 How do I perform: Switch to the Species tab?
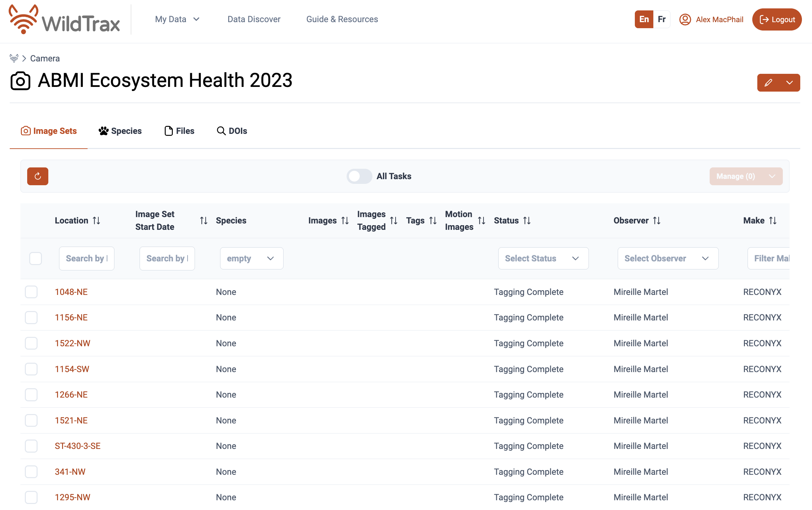(120, 131)
